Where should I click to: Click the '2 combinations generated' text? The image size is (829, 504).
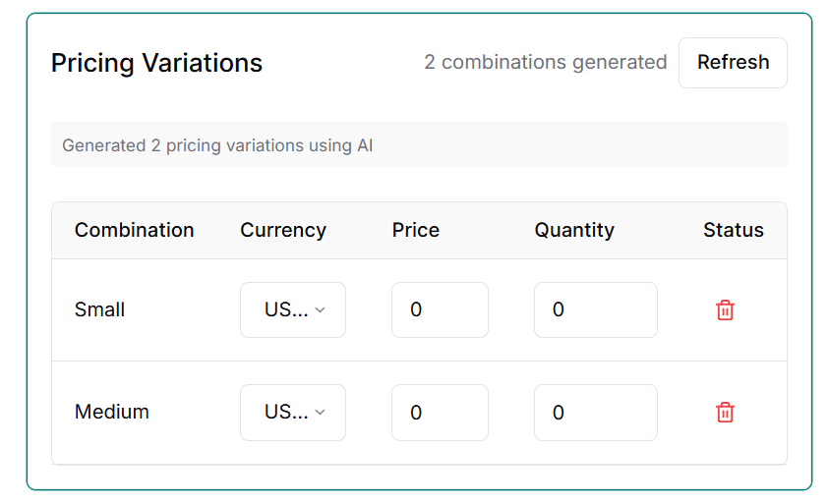click(x=545, y=63)
